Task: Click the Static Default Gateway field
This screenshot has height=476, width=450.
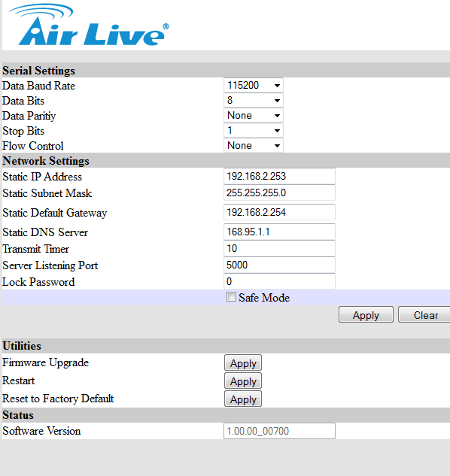Action: (279, 212)
